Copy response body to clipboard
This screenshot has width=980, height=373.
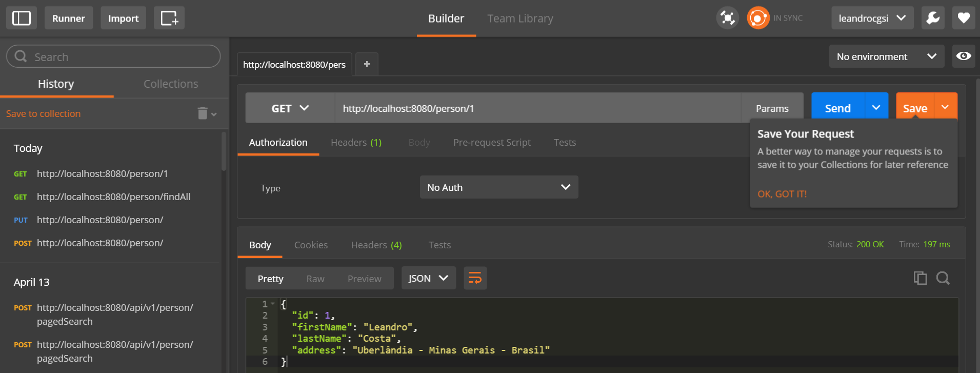point(920,278)
